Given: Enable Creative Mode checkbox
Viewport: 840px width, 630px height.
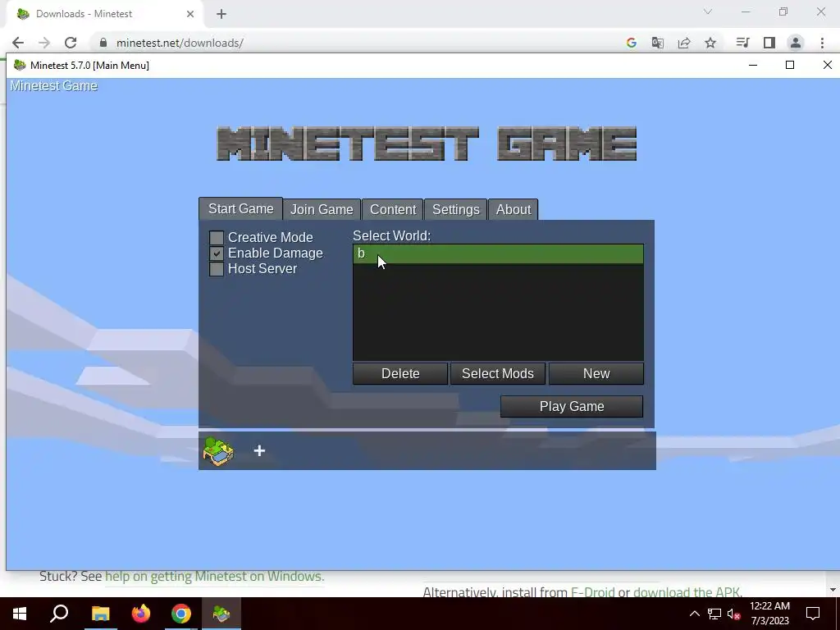Looking at the screenshot, I should tap(217, 238).
